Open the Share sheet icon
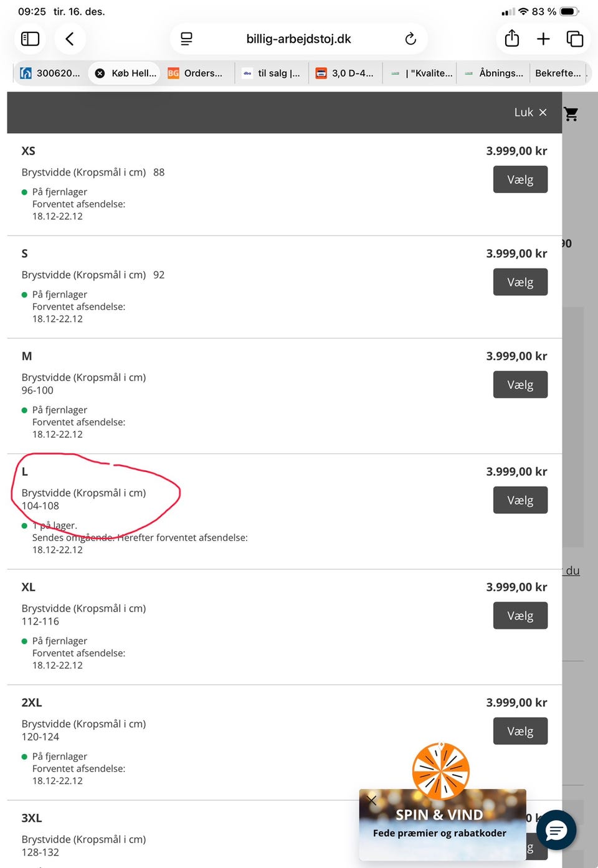The height and width of the screenshot is (868, 598). point(511,39)
